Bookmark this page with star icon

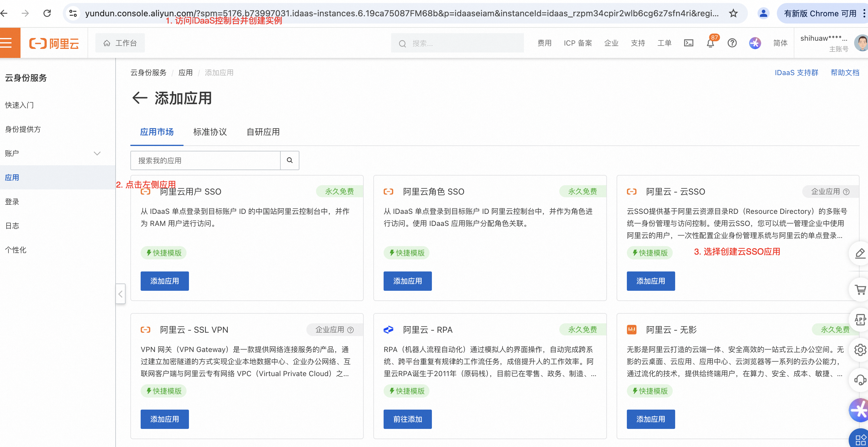click(x=733, y=14)
